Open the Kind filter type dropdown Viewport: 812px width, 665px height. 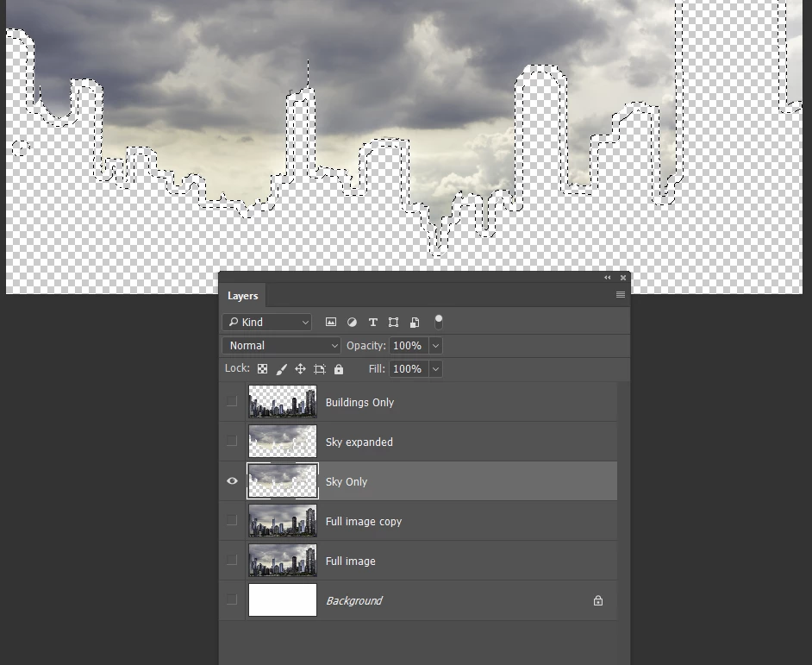(x=266, y=323)
